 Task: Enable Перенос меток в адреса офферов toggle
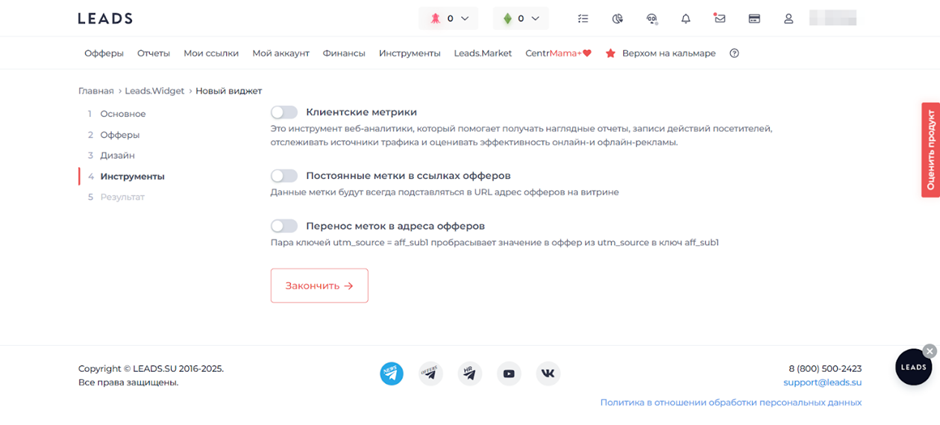pos(284,226)
